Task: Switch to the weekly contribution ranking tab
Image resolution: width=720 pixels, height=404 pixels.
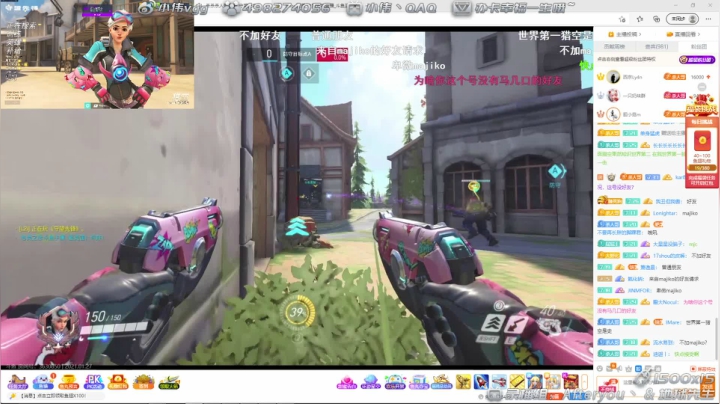Action: pos(614,47)
